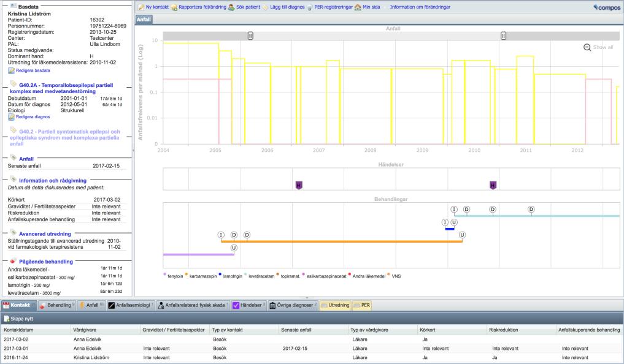The height and width of the screenshot is (364, 624).
Task: Click the Händelser tab checkmark icon
Action: pyautogui.click(x=236, y=305)
